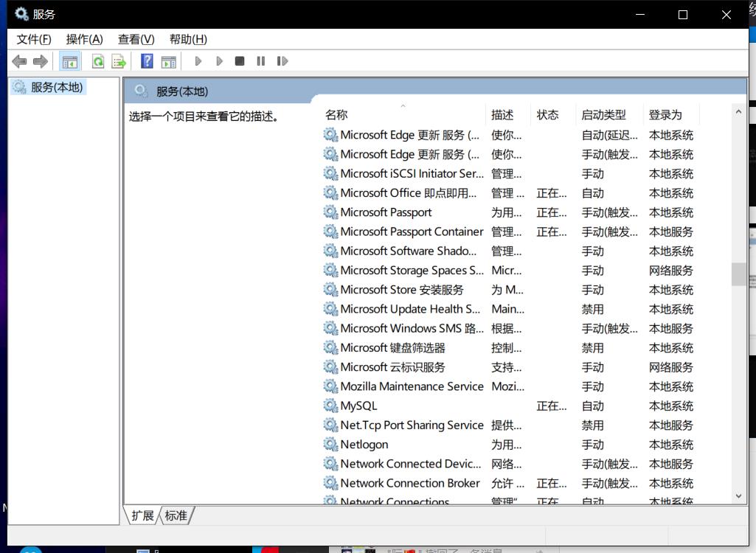This screenshot has height=553, width=756.
Task: Click the Restart Service icon
Action: pos(282,61)
